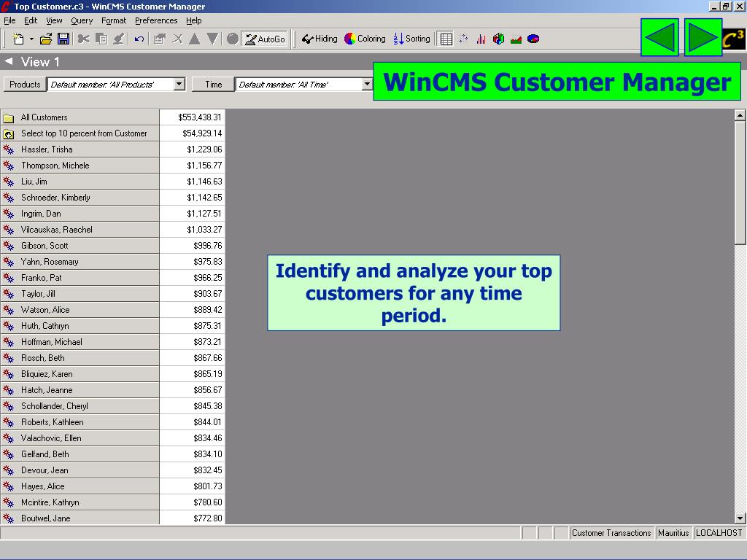The width and height of the screenshot is (747, 560).
Task: Switch to the 3D chart view icon
Action: point(498,39)
